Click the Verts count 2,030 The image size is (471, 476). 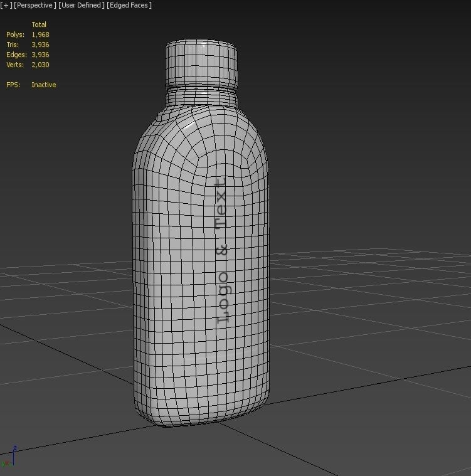pyautogui.click(x=40, y=65)
